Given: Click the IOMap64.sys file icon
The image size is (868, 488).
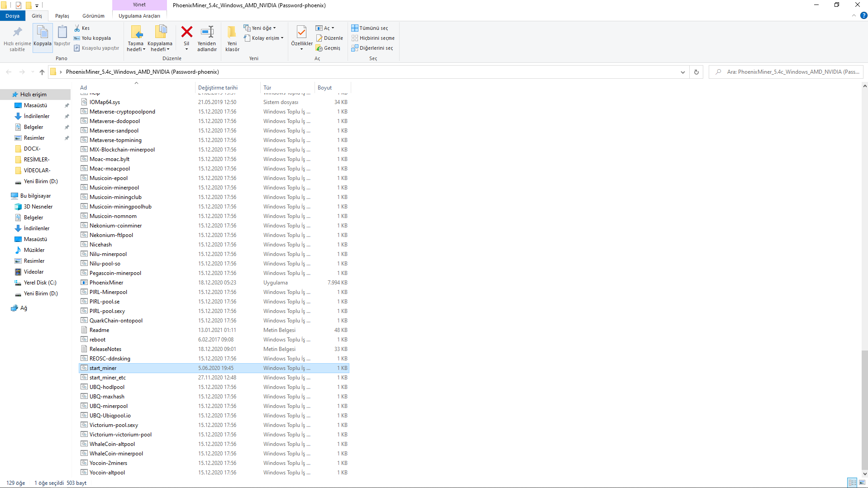Looking at the screenshot, I should (x=84, y=102).
